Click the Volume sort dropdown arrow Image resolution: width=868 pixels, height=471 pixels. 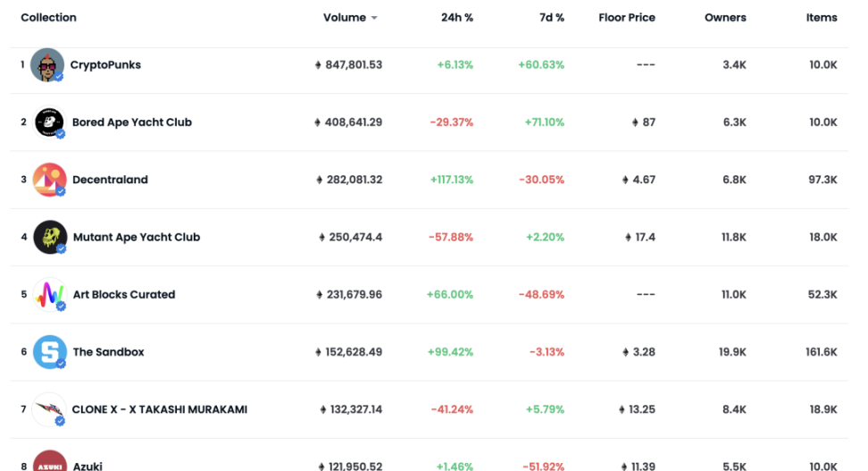point(374,18)
